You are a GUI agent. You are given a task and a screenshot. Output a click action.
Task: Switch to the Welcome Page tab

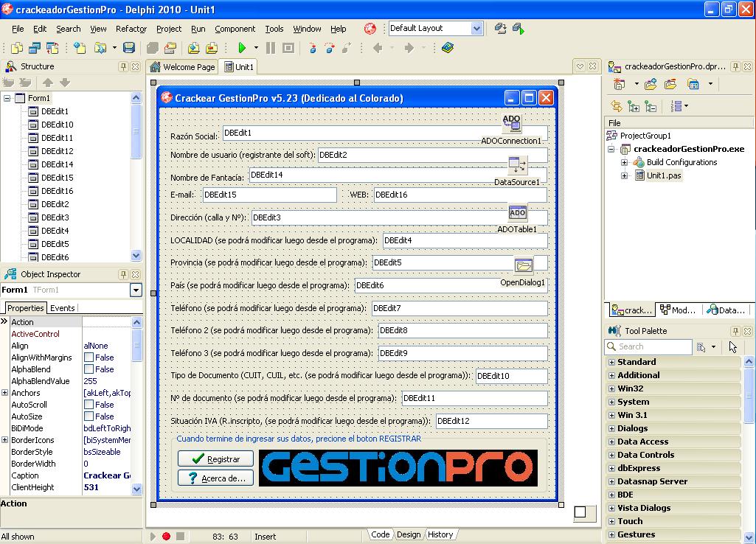[x=182, y=67]
